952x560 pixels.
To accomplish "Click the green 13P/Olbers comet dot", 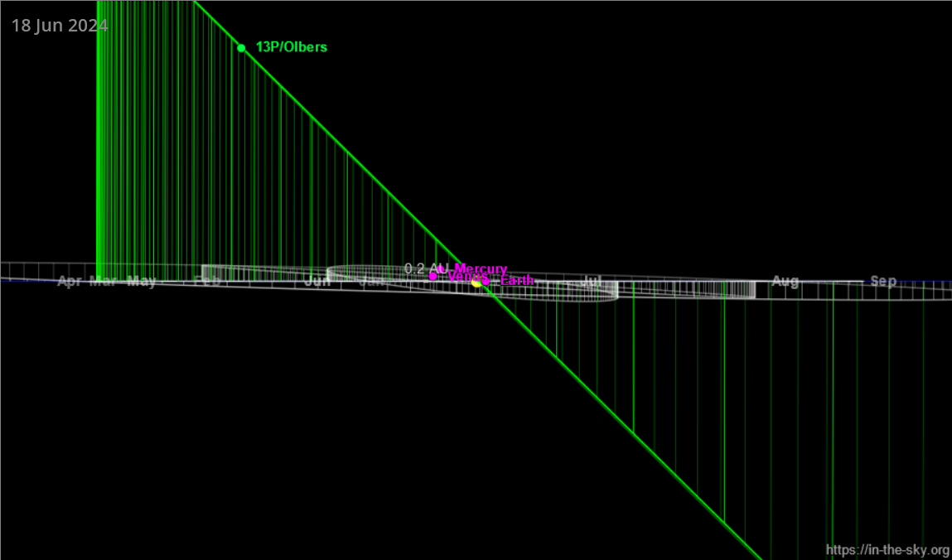I will pyautogui.click(x=241, y=48).
